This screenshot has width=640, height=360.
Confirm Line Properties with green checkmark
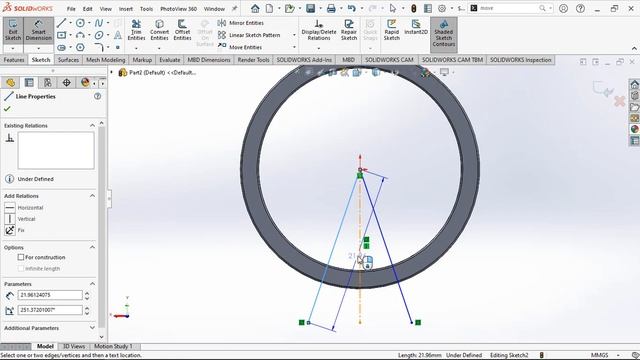[7, 109]
